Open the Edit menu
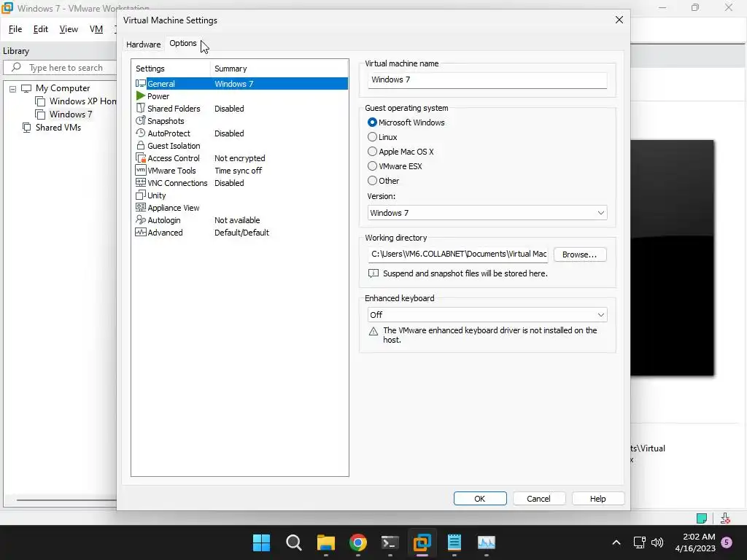The width and height of the screenshot is (747, 560). tap(41, 29)
